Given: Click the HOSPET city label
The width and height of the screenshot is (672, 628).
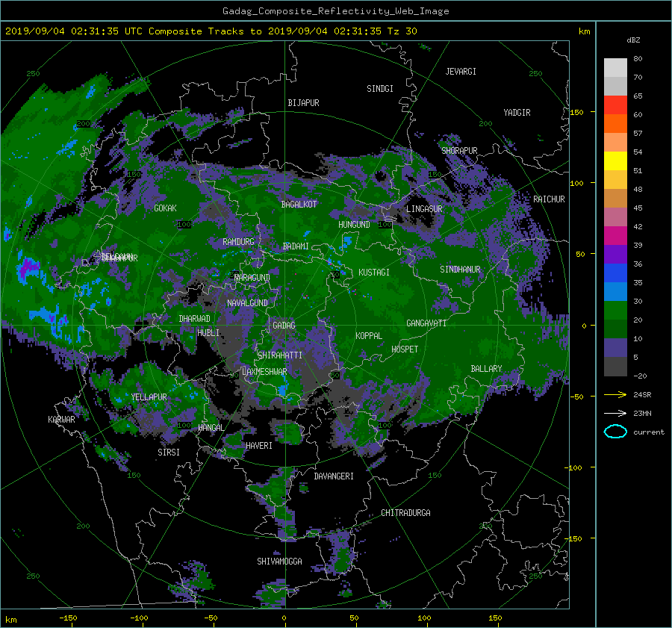Looking at the screenshot, I should point(405,349).
